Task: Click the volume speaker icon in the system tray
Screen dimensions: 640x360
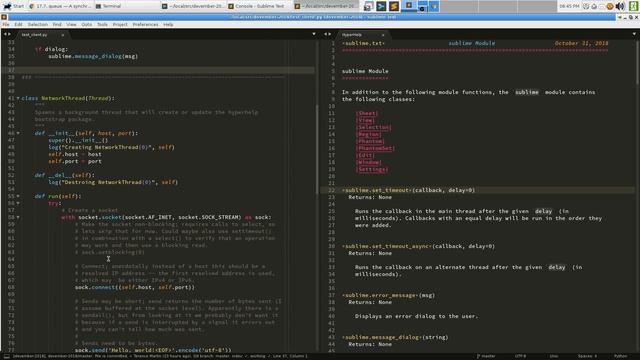Action: (620, 6)
